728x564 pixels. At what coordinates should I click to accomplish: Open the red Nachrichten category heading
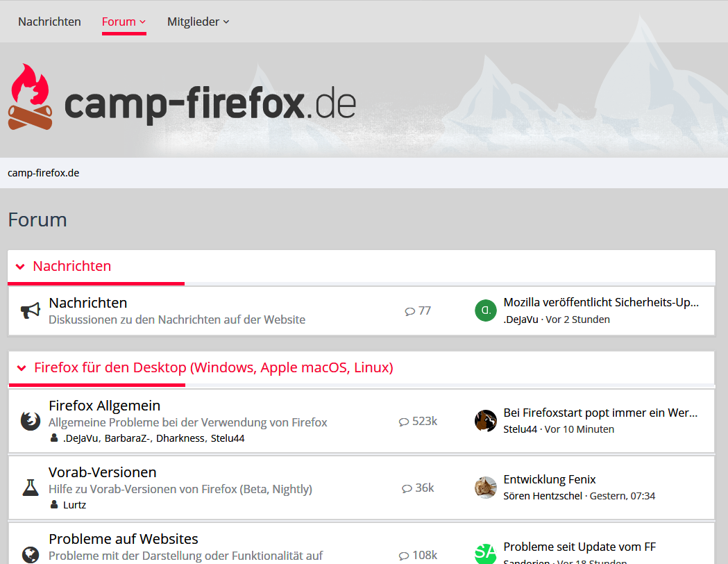[x=72, y=266]
